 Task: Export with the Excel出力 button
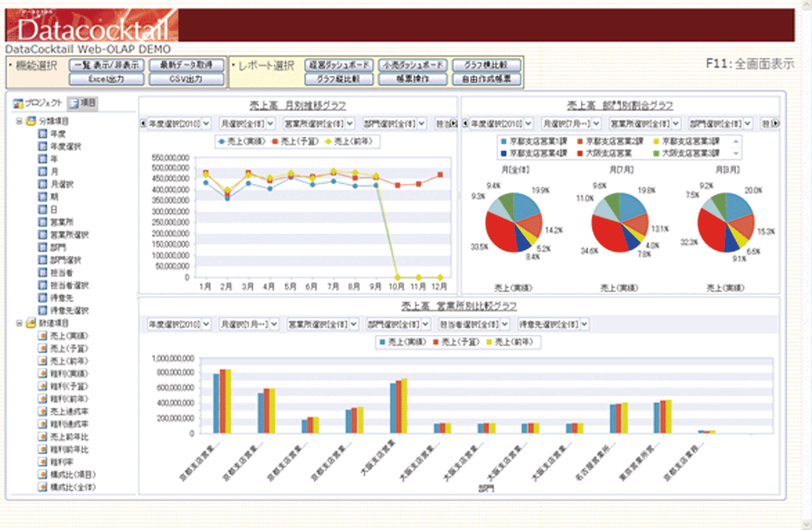107,80
